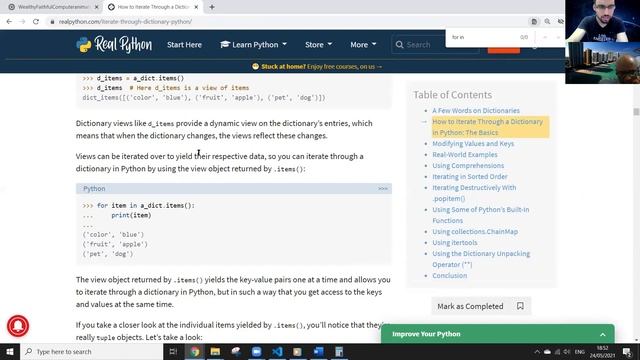This screenshot has width=640, height=360.
Task: Open the Zoom app on the taskbar
Action: (256, 351)
